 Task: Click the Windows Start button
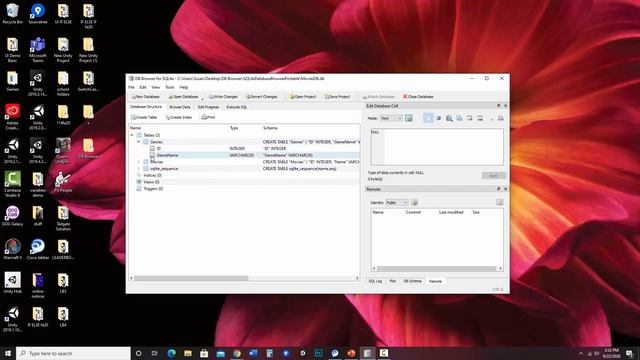coord(8,353)
